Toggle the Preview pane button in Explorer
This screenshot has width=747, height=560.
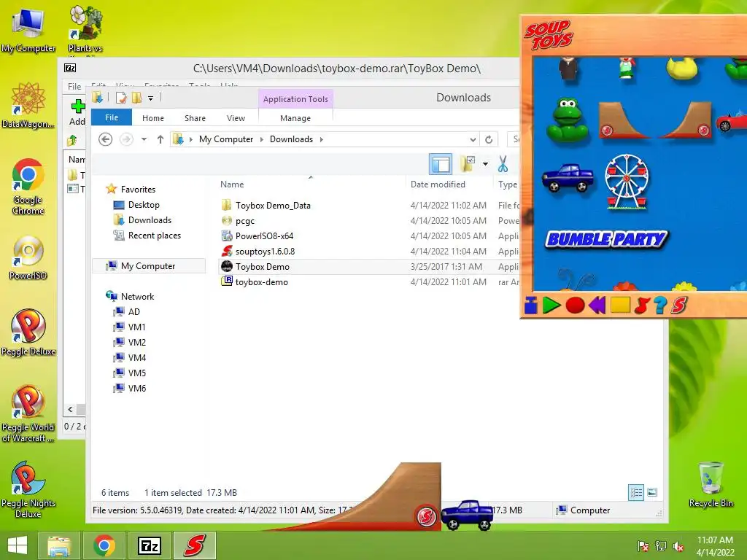coord(440,164)
